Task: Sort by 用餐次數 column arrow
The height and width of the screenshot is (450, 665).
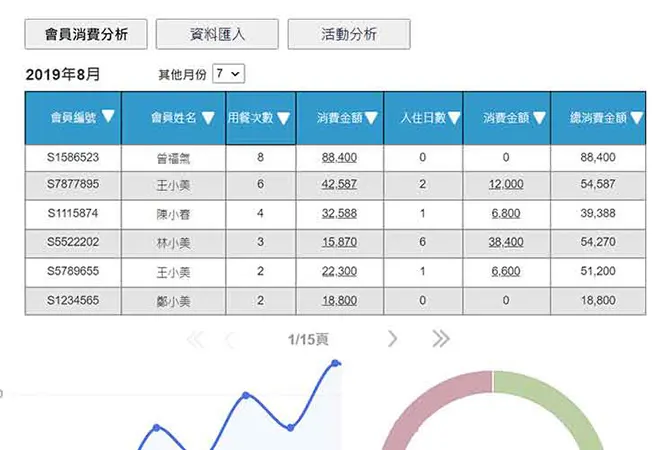Action: (x=283, y=118)
